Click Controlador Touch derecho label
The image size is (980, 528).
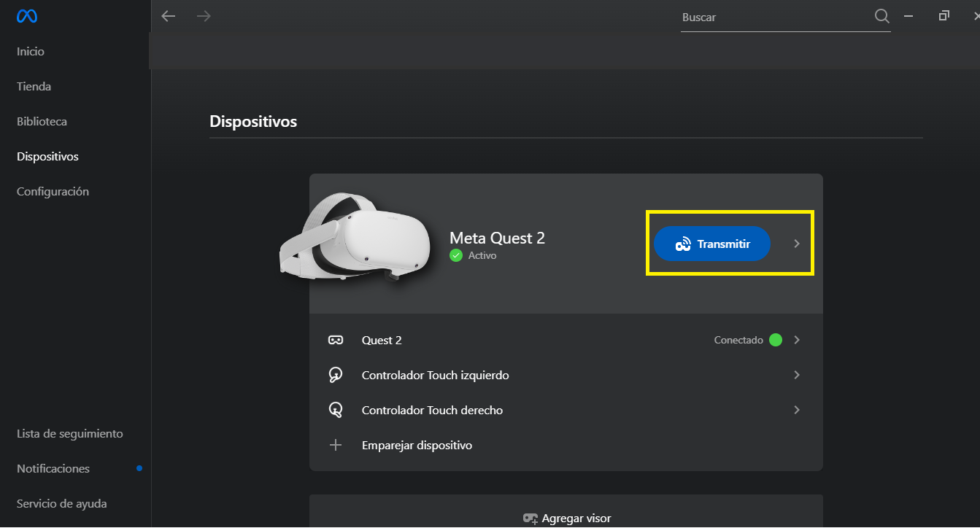[x=432, y=410]
